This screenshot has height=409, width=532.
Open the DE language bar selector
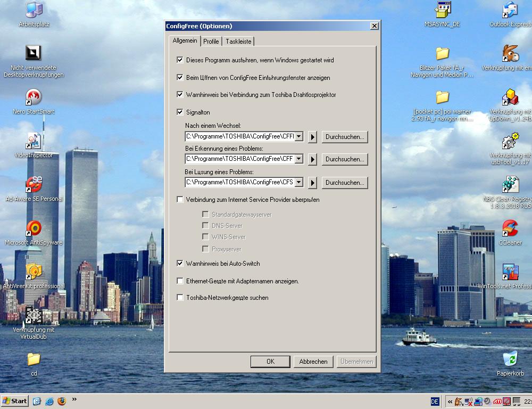(435, 402)
